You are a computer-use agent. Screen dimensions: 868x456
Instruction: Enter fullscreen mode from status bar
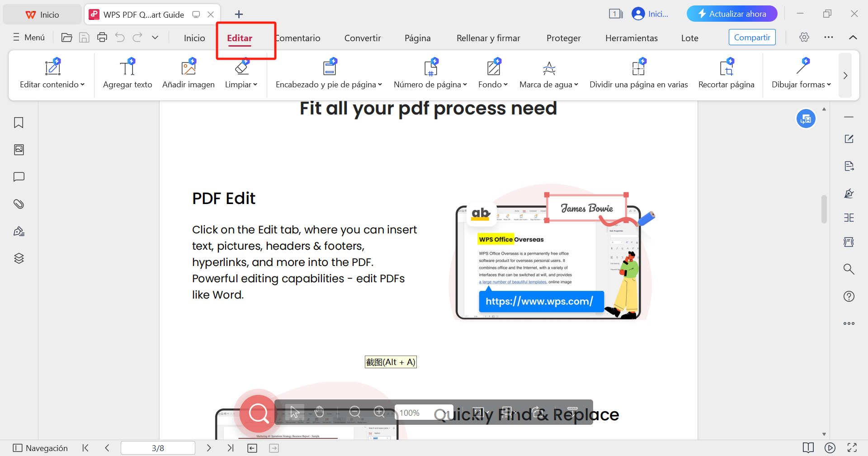pos(852,448)
